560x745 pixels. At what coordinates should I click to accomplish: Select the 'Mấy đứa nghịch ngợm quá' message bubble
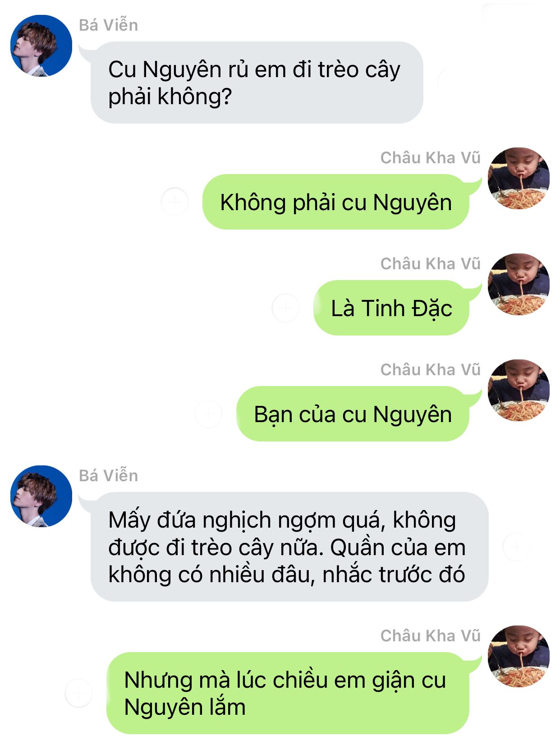tap(289, 547)
